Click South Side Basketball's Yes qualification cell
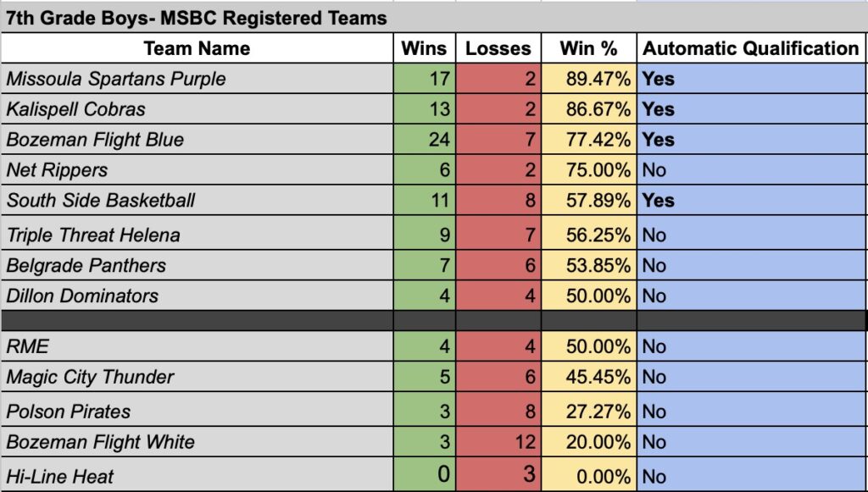Screen dimensions: 868x492 751,201
